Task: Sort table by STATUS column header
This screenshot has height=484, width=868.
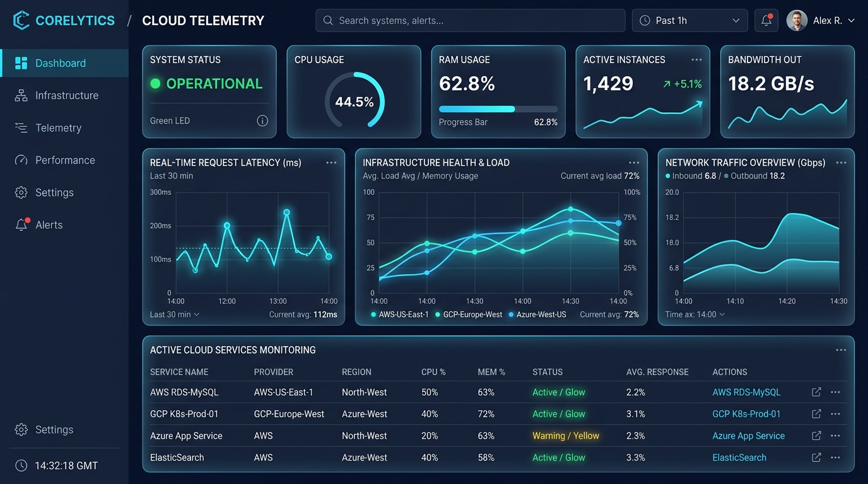Action: [548, 372]
